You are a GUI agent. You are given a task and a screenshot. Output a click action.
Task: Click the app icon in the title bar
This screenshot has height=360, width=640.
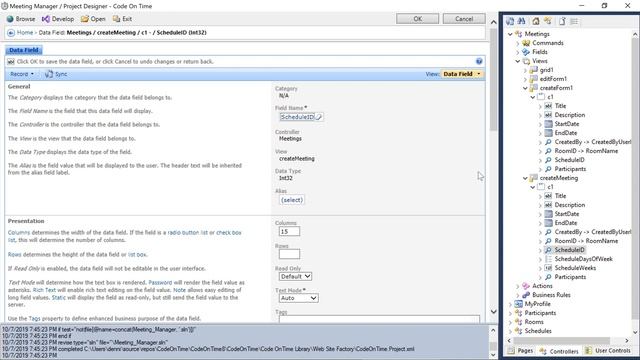coord(4,6)
